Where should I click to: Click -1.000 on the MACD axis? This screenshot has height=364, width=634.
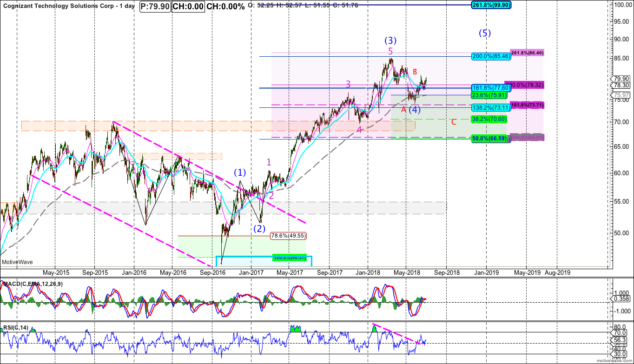click(622, 311)
